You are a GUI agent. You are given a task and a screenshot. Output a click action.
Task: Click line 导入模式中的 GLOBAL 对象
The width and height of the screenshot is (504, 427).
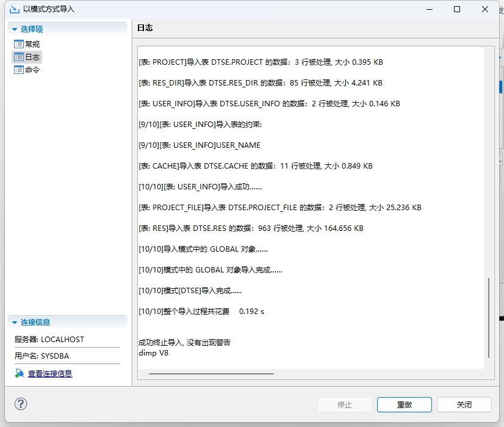(x=203, y=249)
